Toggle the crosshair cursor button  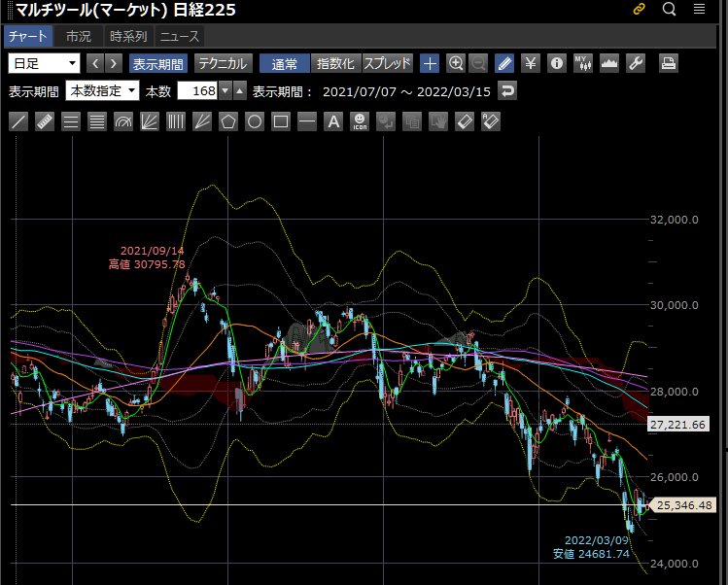click(x=430, y=63)
